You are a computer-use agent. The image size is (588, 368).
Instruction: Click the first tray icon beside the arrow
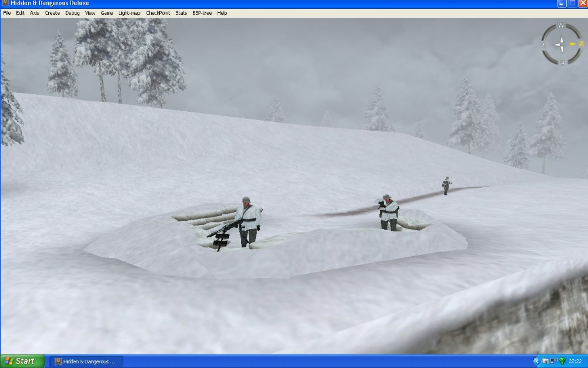click(545, 361)
